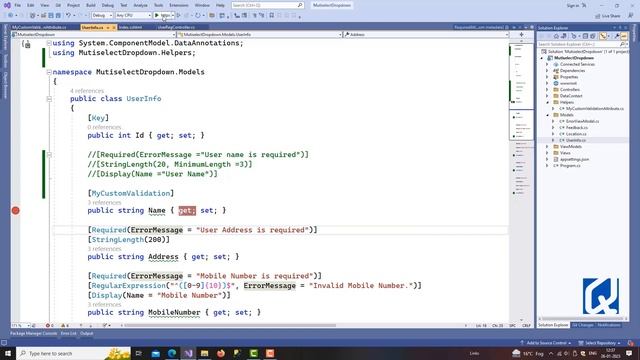Expand the Controllers folder

(548, 89)
